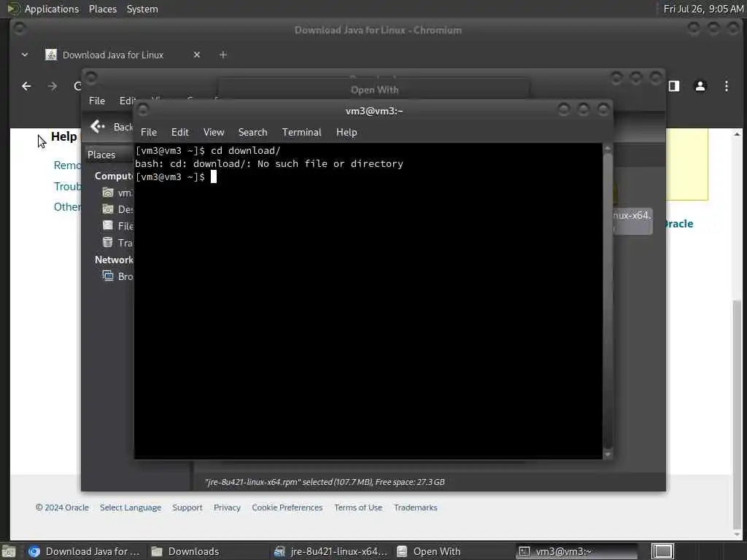Screen dimensions: 747x560
Task: Open the terminal File menu
Action: point(148,133)
